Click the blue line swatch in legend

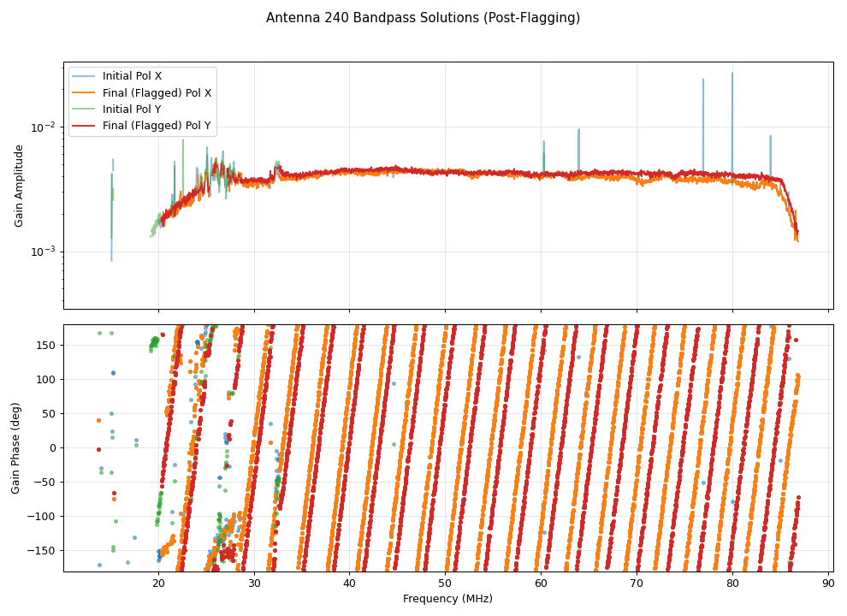(x=85, y=76)
